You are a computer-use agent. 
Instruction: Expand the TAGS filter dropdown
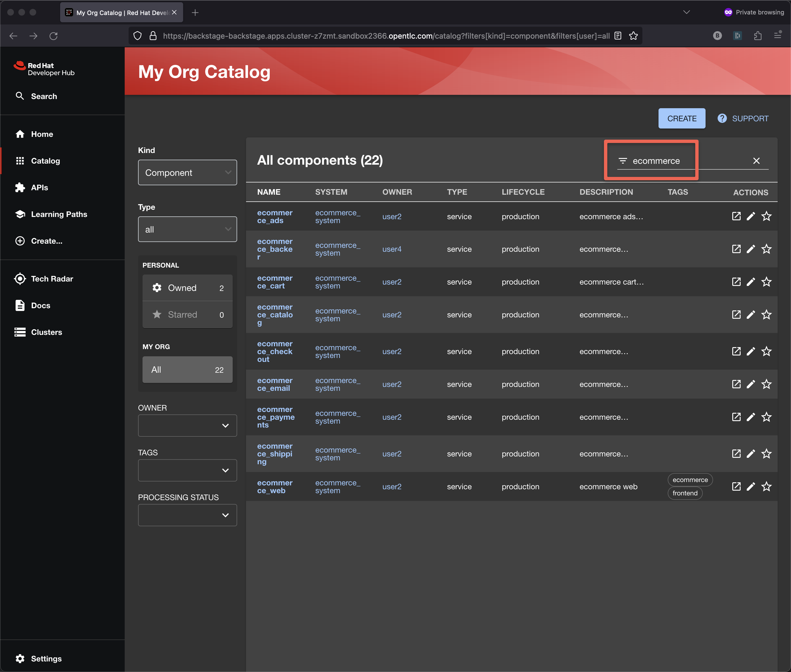(187, 470)
